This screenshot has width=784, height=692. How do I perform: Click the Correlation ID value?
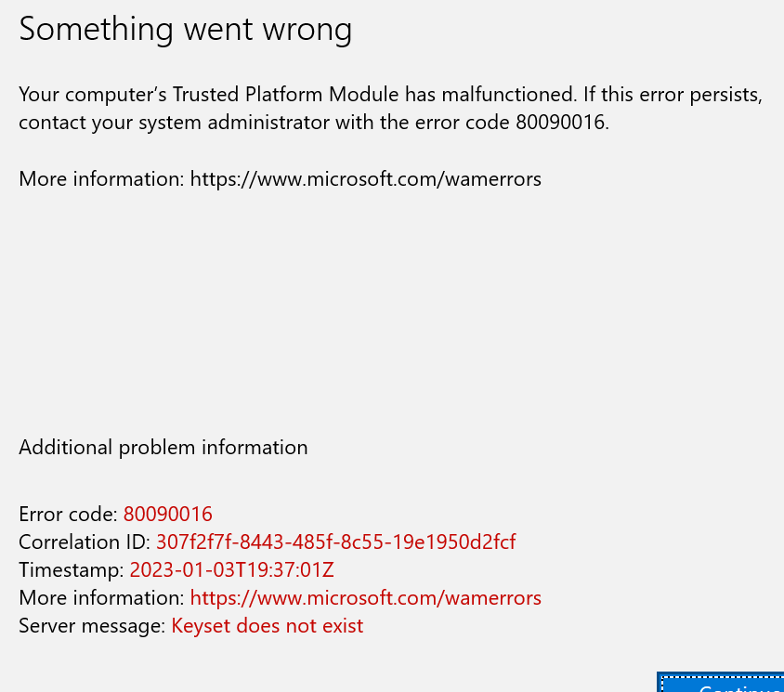pos(337,542)
